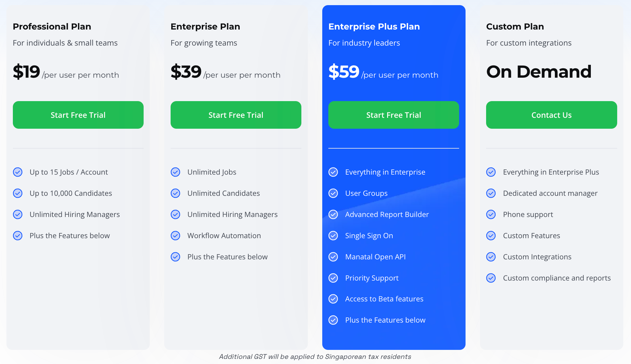
Task: Toggle the Up to 10,000 Candidates checkmark
Action: pos(18,193)
